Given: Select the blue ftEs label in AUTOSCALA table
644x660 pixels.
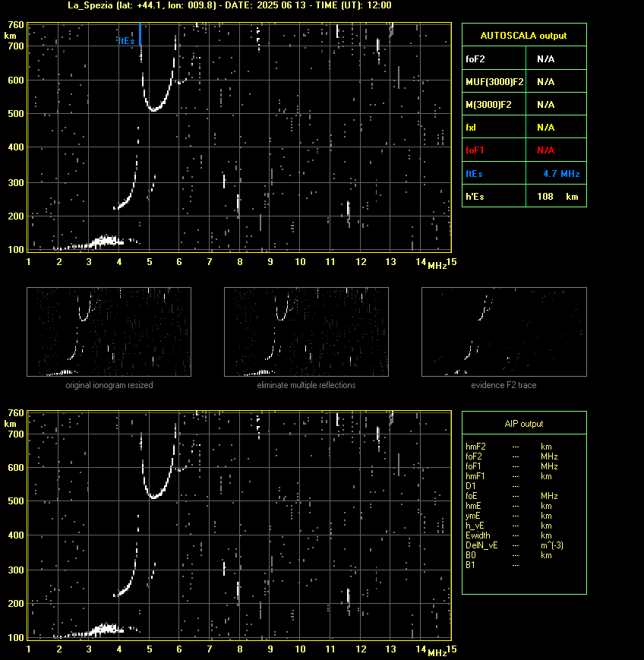Looking at the screenshot, I should click(474, 174).
